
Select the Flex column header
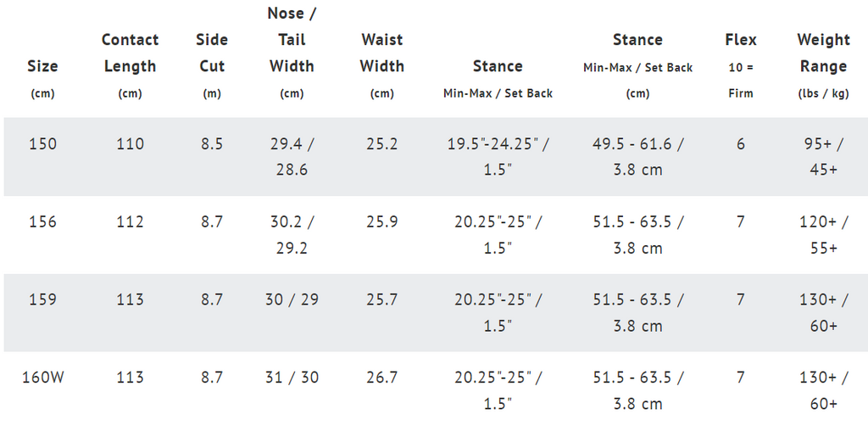coord(741,66)
